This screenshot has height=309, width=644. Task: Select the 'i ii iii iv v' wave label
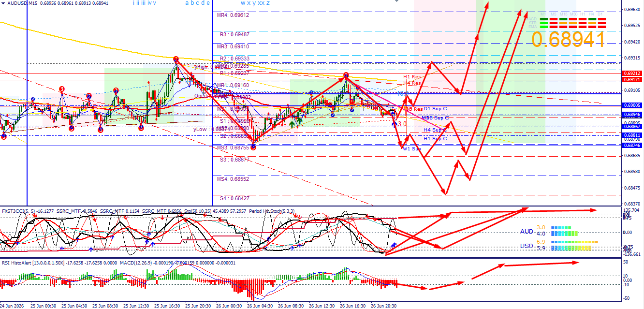[x=145, y=3]
